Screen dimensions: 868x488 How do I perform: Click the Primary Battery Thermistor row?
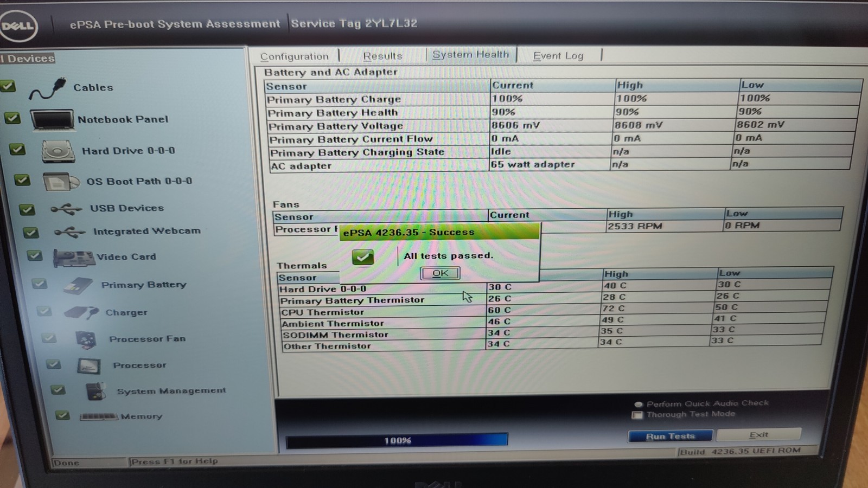point(554,298)
